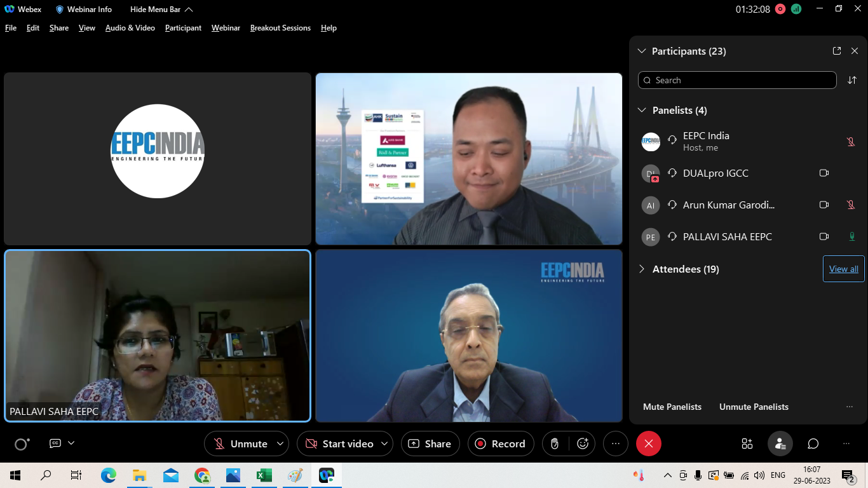
Task: Open the Chat panel icon
Action: [x=813, y=444]
